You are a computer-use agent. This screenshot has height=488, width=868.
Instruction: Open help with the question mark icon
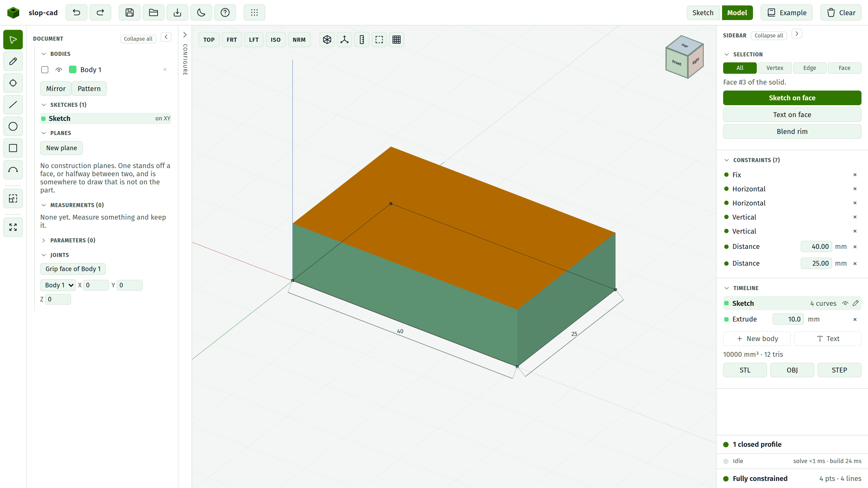pos(225,12)
